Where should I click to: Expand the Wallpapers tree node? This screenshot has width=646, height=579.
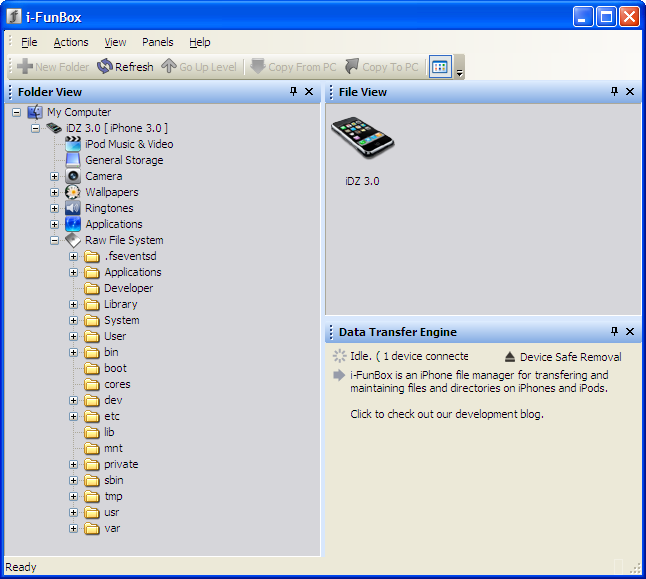[54, 192]
